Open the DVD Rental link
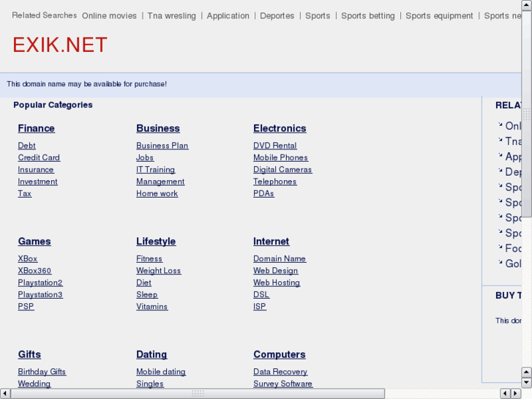The width and height of the screenshot is (532, 399). (x=275, y=146)
